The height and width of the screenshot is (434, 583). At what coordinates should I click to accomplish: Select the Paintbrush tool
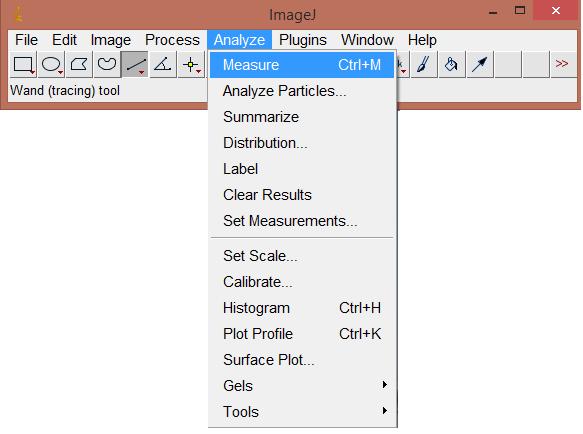pyautogui.click(x=424, y=65)
